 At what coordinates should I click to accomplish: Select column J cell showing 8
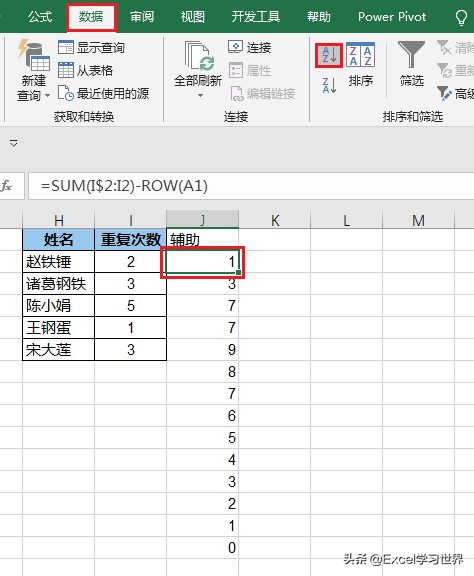202,372
